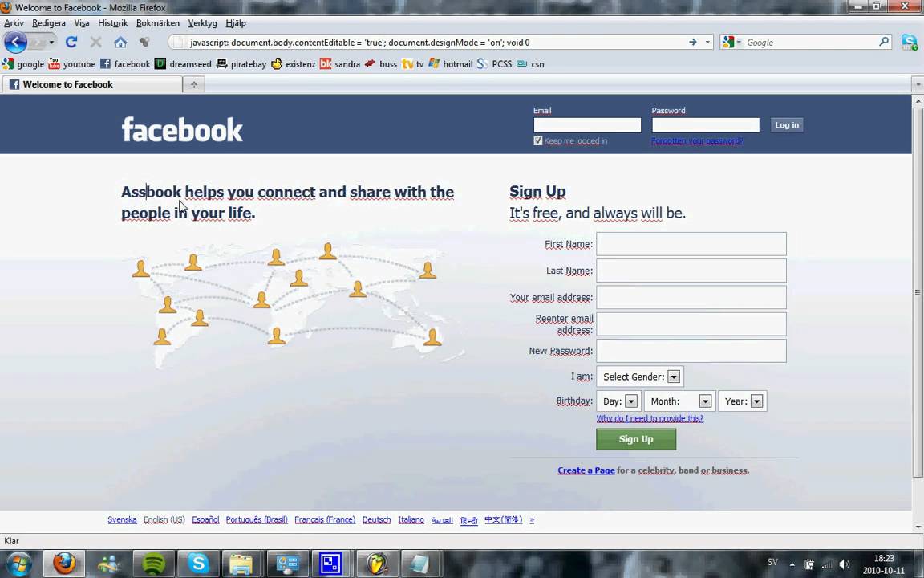Open the file explorer taskbar icon
The height and width of the screenshot is (578, 924).
(x=241, y=564)
